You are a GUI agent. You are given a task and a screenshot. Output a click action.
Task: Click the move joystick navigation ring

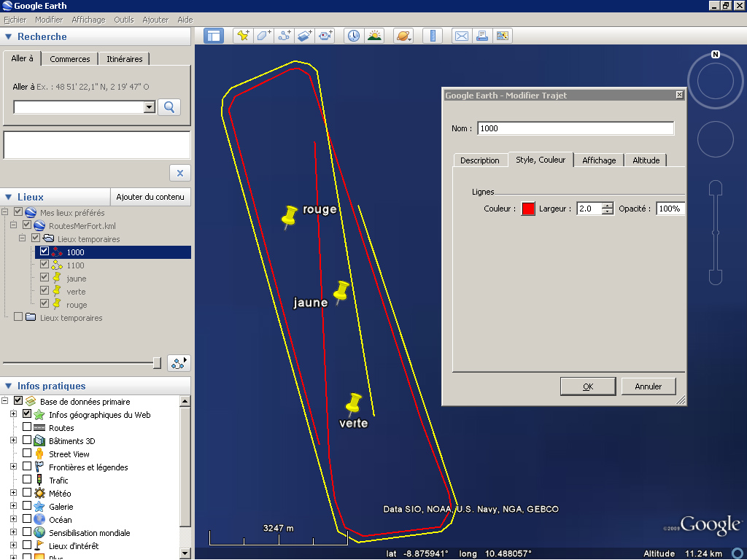coord(715,139)
